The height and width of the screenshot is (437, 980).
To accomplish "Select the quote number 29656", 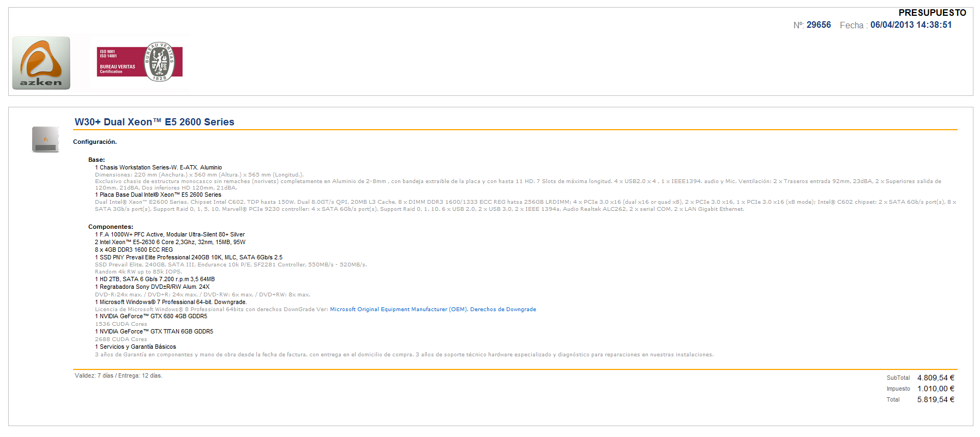I will (x=819, y=25).
